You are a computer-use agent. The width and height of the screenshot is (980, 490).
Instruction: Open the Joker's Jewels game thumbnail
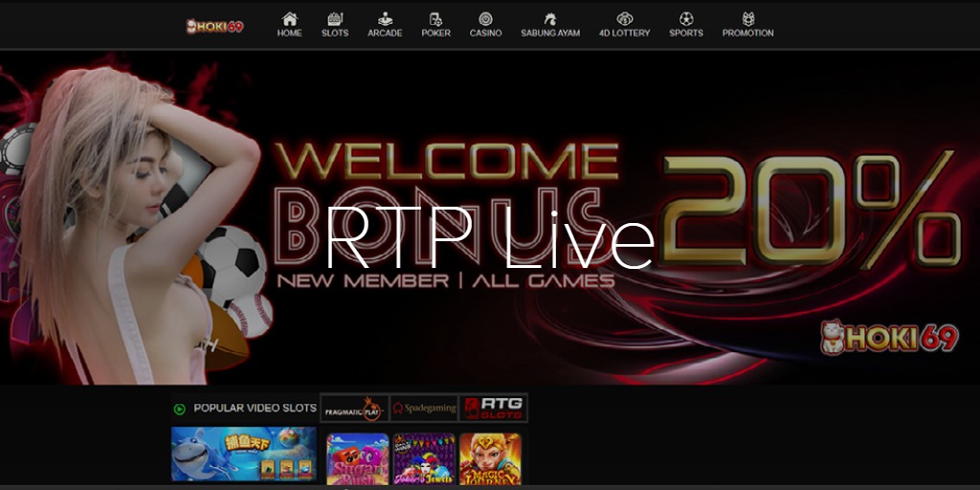(424, 458)
